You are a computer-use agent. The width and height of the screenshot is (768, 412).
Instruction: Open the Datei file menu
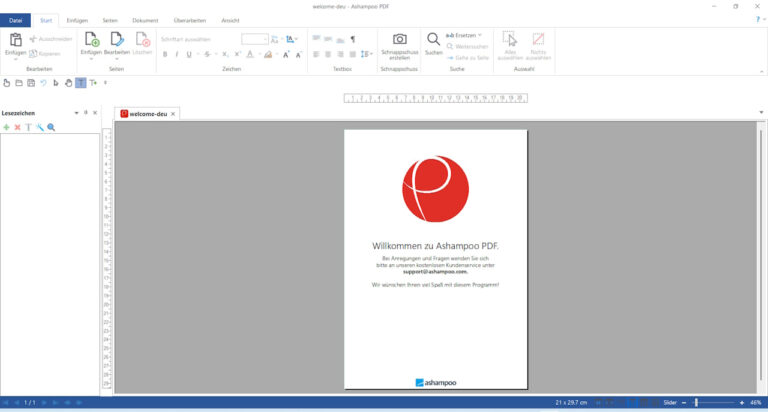pyautogui.click(x=15, y=21)
